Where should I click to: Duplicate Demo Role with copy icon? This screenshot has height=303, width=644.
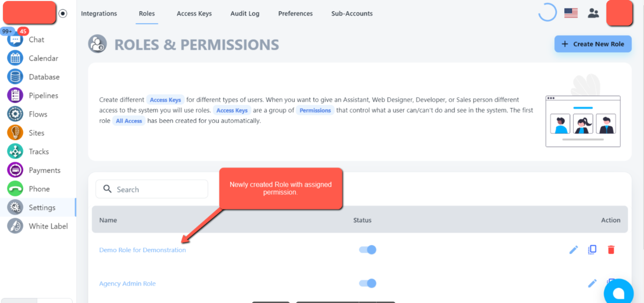[592, 250]
